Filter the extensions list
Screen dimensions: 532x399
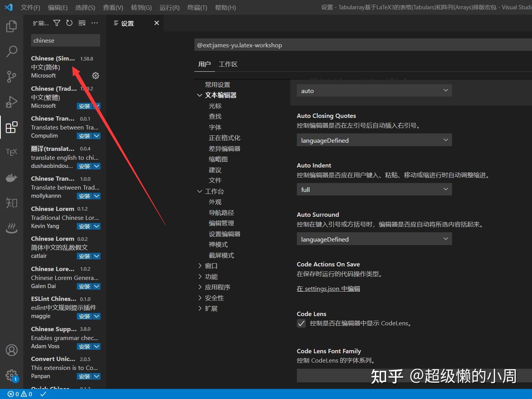[57, 23]
